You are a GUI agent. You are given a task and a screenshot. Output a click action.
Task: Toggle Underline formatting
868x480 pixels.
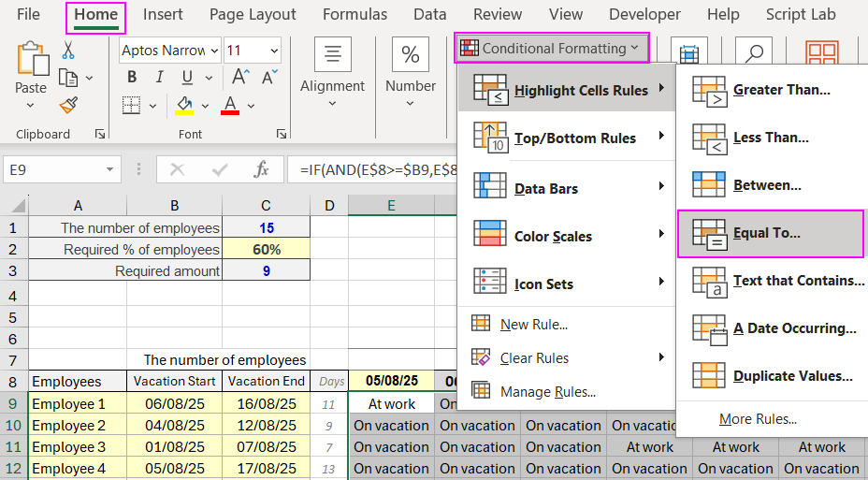tap(187, 77)
